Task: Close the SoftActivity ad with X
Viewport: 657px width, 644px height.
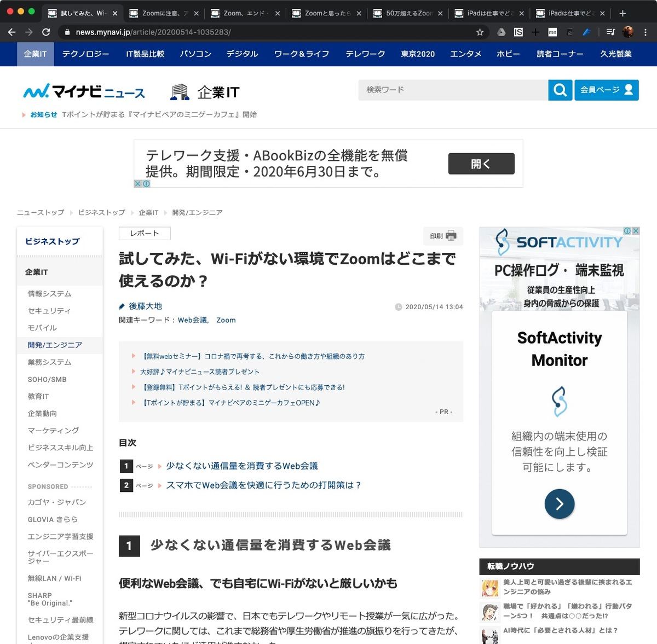Action: (x=636, y=231)
